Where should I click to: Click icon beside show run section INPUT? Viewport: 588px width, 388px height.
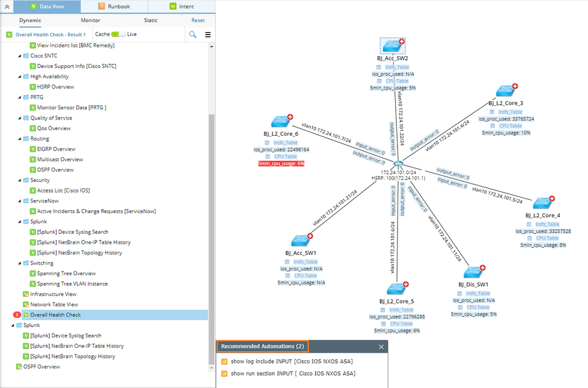[x=224, y=374]
